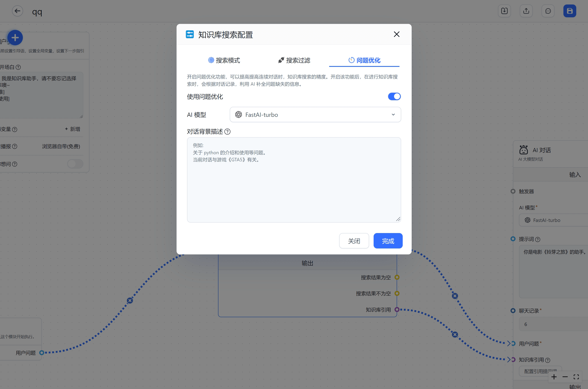Click the back arrow next to qq
Screen dimensions: 588x389
pyautogui.click(x=17, y=11)
